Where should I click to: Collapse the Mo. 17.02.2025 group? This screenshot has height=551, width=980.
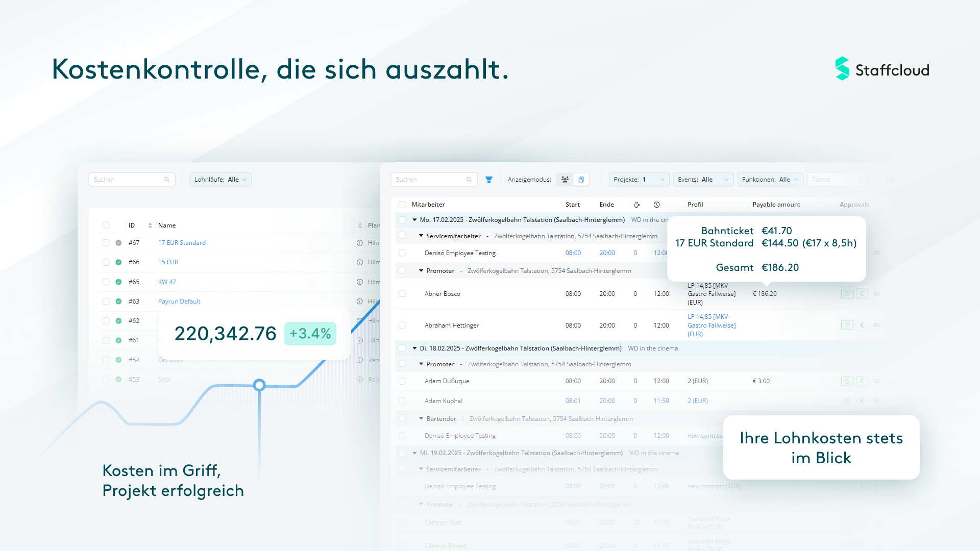coord(414,220)
